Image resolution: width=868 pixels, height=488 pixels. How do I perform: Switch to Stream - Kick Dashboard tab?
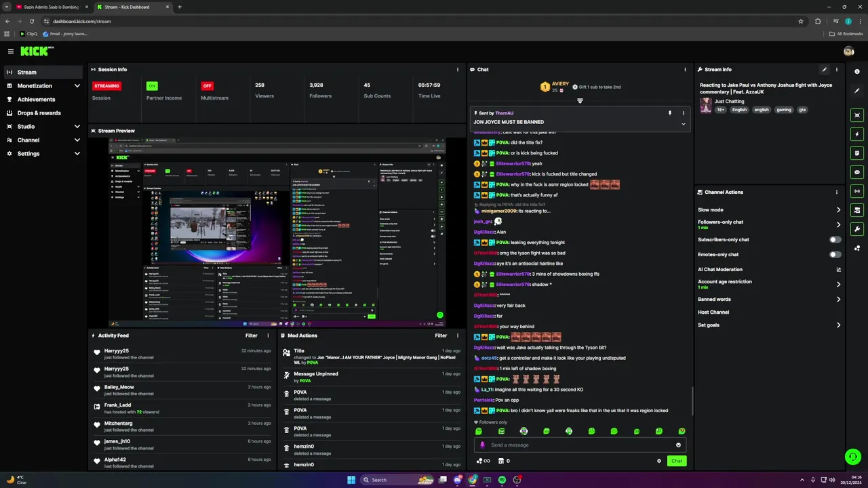[132, 7]
